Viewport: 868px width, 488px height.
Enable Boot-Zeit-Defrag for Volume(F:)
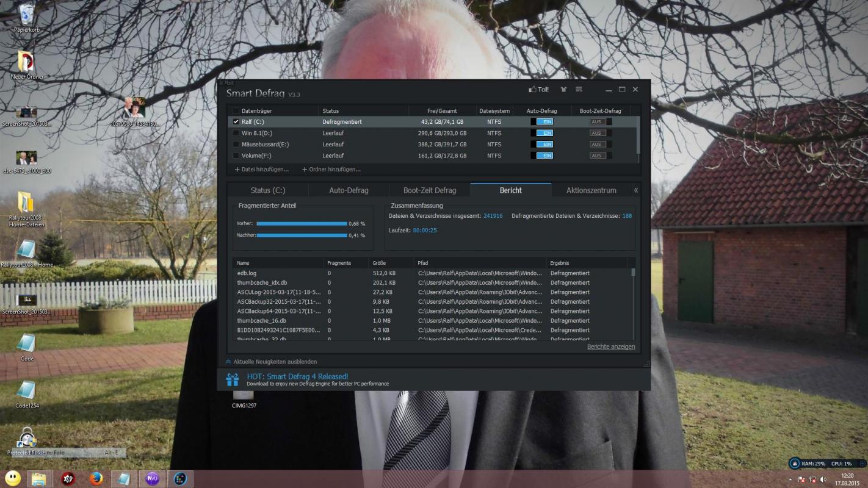pyautogui.click(x=601, y=156)
